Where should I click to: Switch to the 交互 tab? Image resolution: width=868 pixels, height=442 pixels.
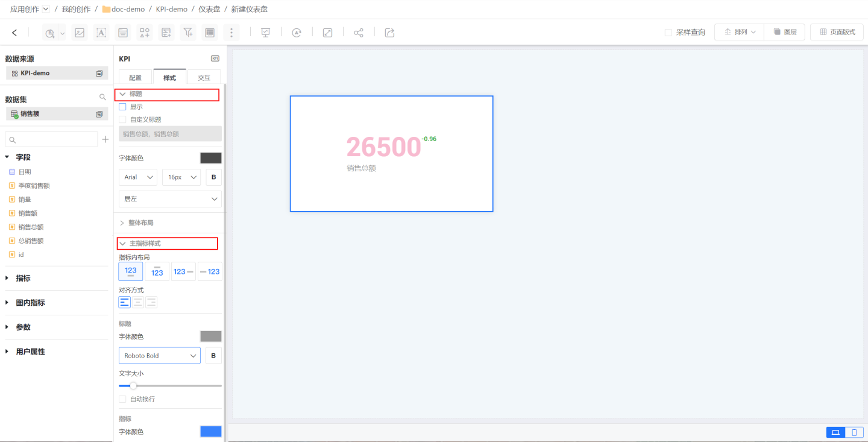coord(204,77)
